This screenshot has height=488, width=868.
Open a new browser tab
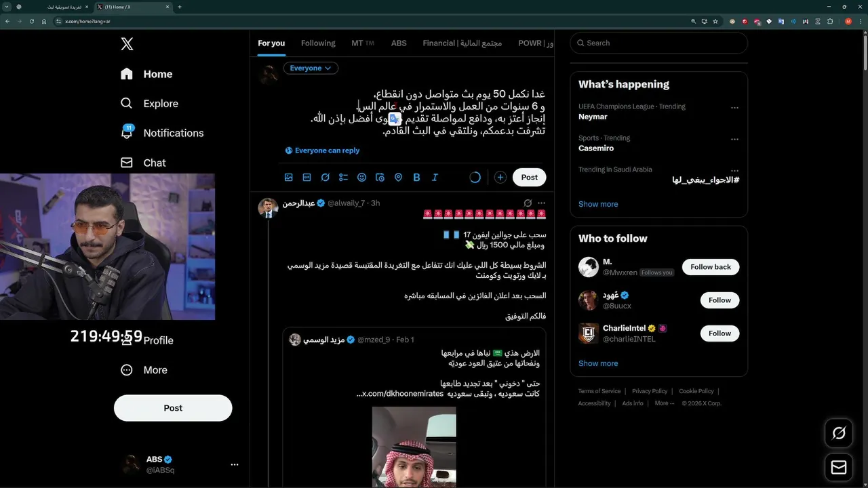180,7
